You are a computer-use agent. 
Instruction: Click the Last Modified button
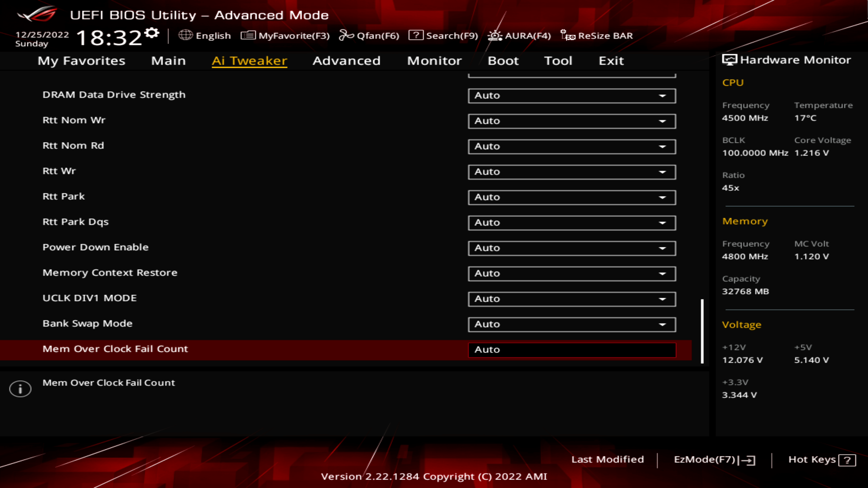pos(607,459)
